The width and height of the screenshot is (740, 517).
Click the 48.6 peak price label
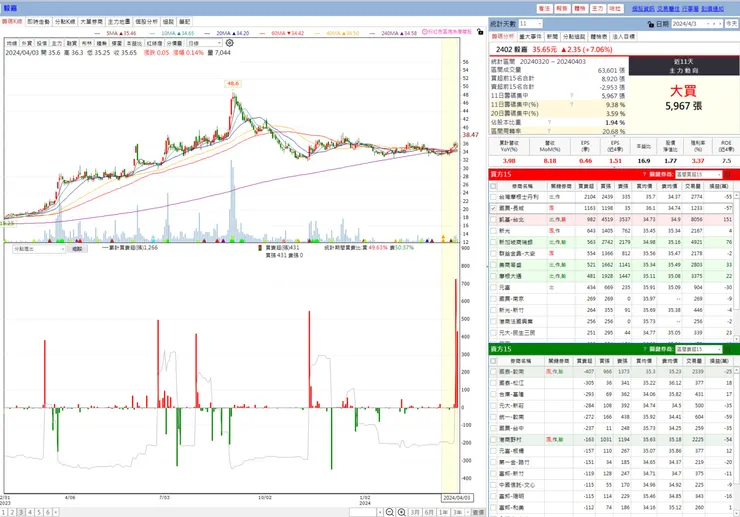[233, 84]
